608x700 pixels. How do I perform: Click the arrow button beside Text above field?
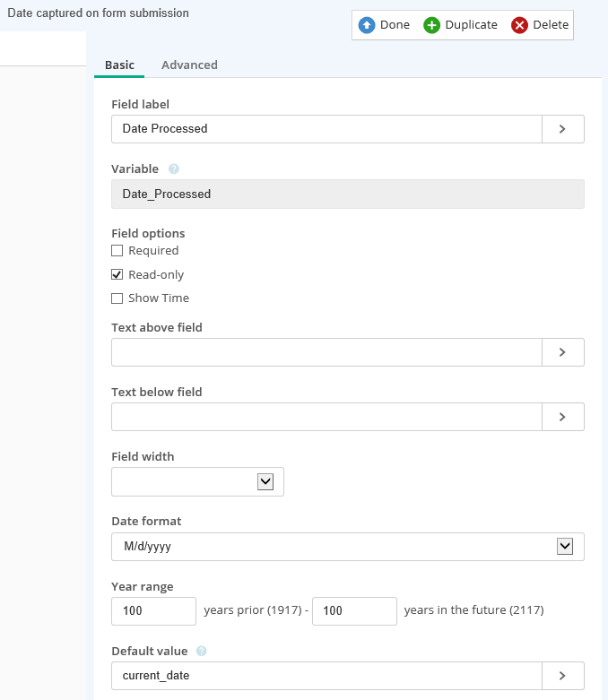[x=562, y=352]
